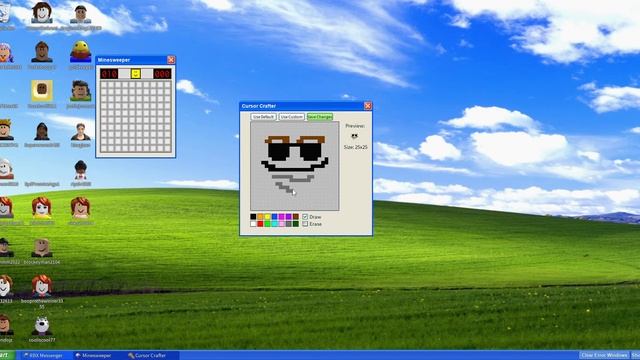Click the Clear Error Windows button
The height and width of the screenshot is (360, 640).
click(x=604, y=355)
